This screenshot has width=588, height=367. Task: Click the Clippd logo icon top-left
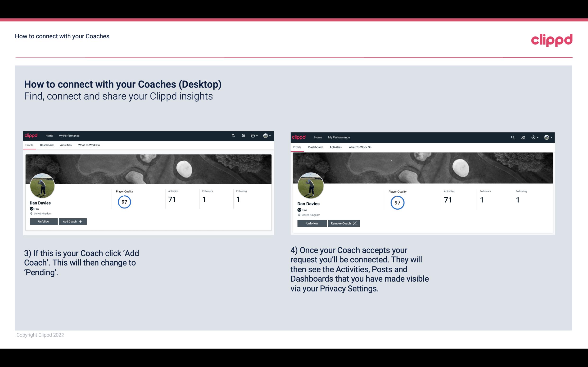tap(31, 135)
